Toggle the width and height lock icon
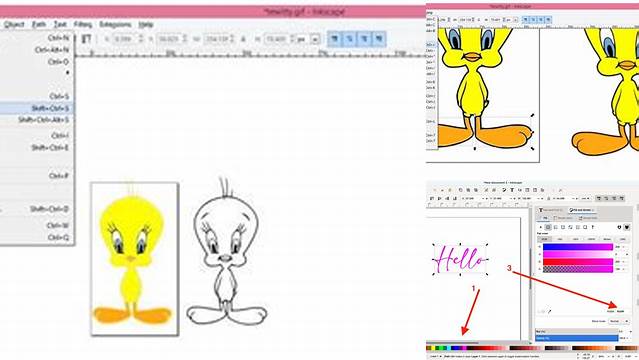The image size is (639, 360). pos(243,39)
